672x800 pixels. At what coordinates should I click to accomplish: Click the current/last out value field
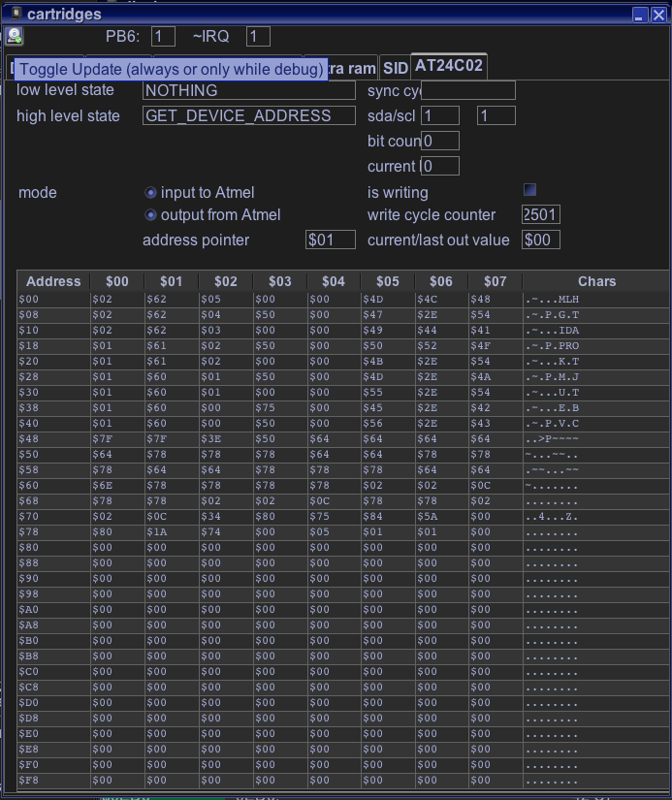tap(540, 240)
